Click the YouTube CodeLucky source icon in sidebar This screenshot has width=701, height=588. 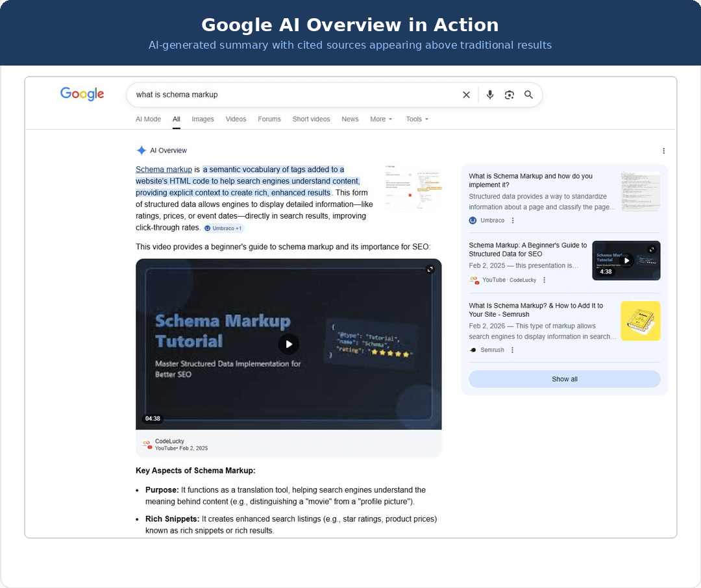point(474,280)
